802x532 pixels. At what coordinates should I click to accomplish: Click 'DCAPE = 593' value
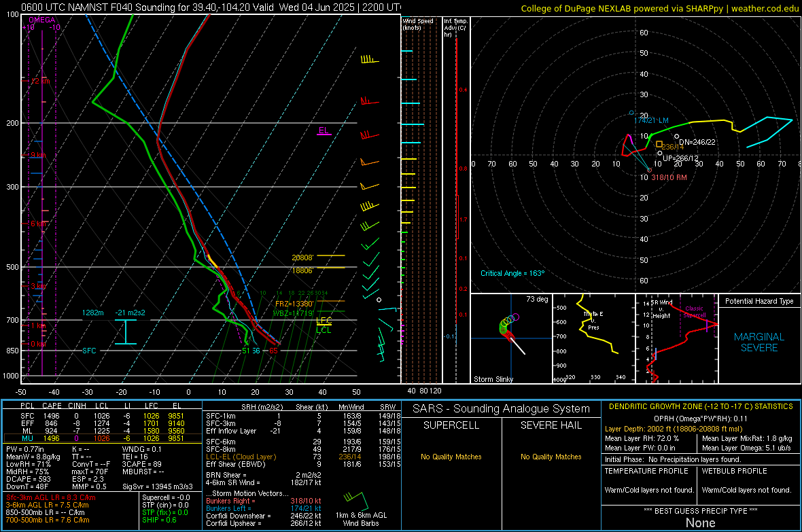pos(28,479)
